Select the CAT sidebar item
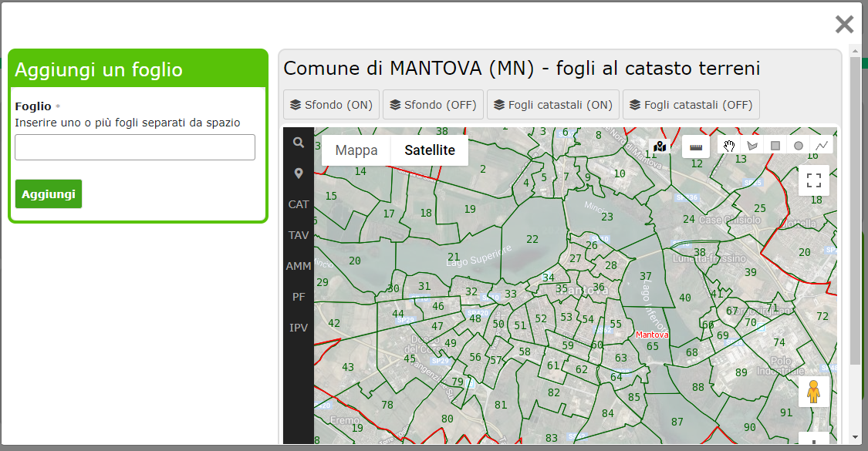This screenshot has height=451, width=868. click(299, 204)
